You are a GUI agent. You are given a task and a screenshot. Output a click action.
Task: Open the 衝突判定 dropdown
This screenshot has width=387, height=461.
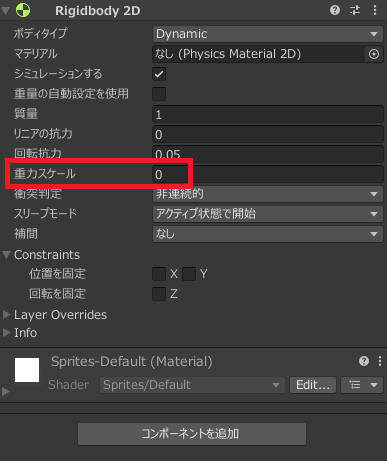coord(268,194)
